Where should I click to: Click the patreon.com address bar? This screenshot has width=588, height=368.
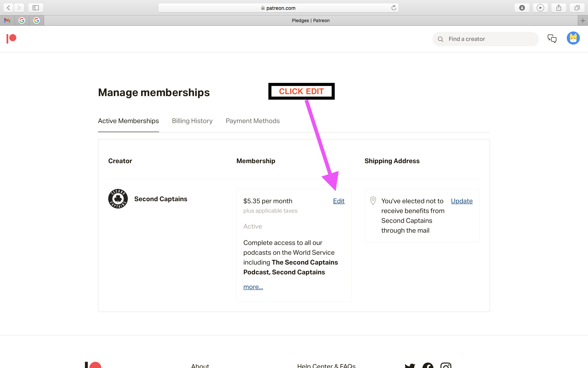(x=278, y=8)
